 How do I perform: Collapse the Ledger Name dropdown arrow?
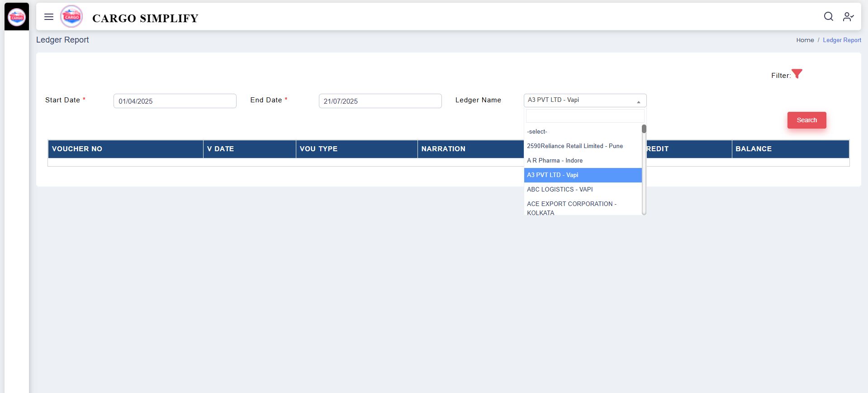click(x=638, y=101)
